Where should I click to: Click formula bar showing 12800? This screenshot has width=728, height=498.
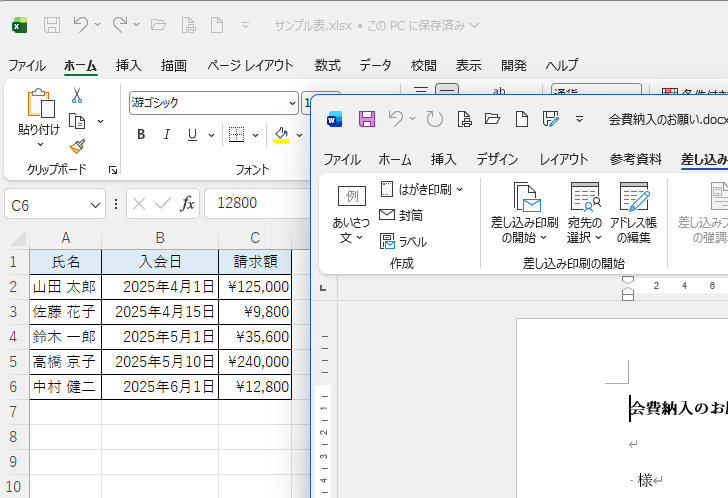coord(257,203)
